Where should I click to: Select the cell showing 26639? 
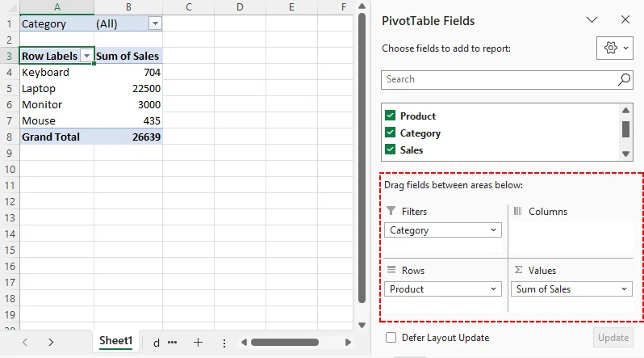click(x=128, y=137)
